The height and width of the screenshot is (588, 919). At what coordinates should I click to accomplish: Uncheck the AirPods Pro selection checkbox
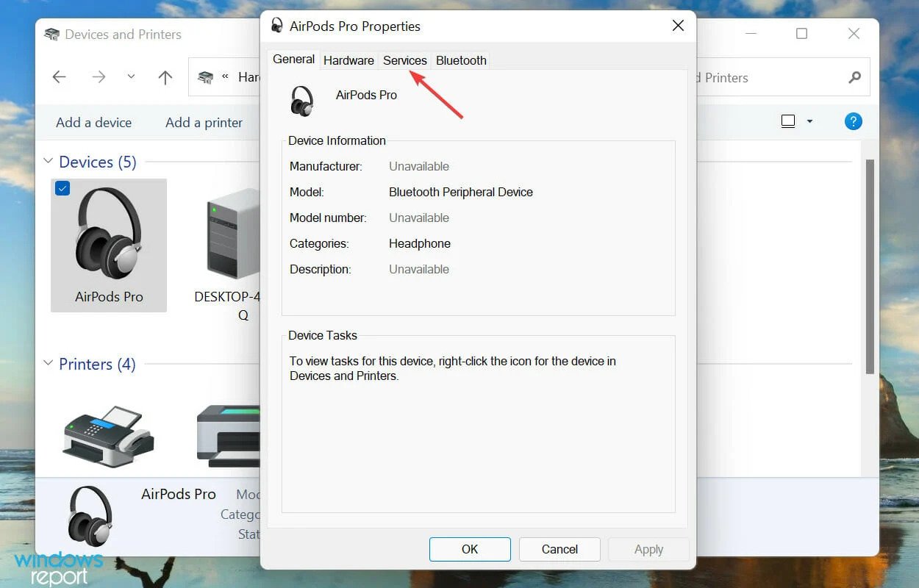pos(62,188)
